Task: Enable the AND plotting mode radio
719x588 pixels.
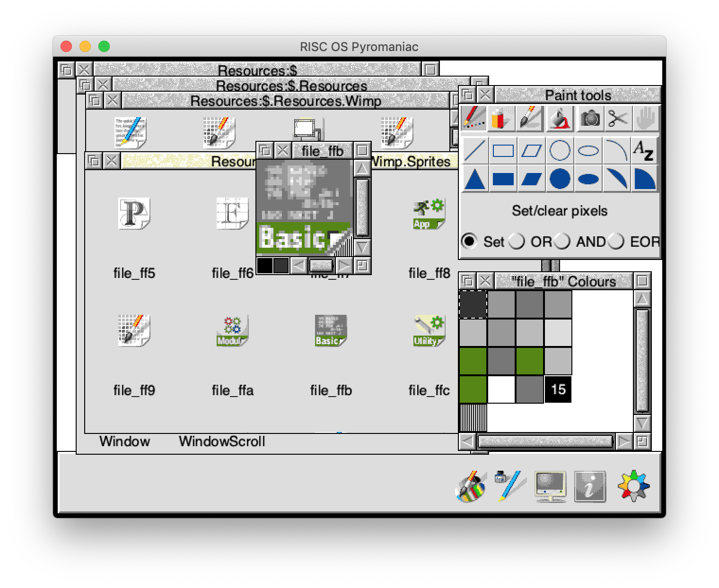Action: tap(562, 242)
